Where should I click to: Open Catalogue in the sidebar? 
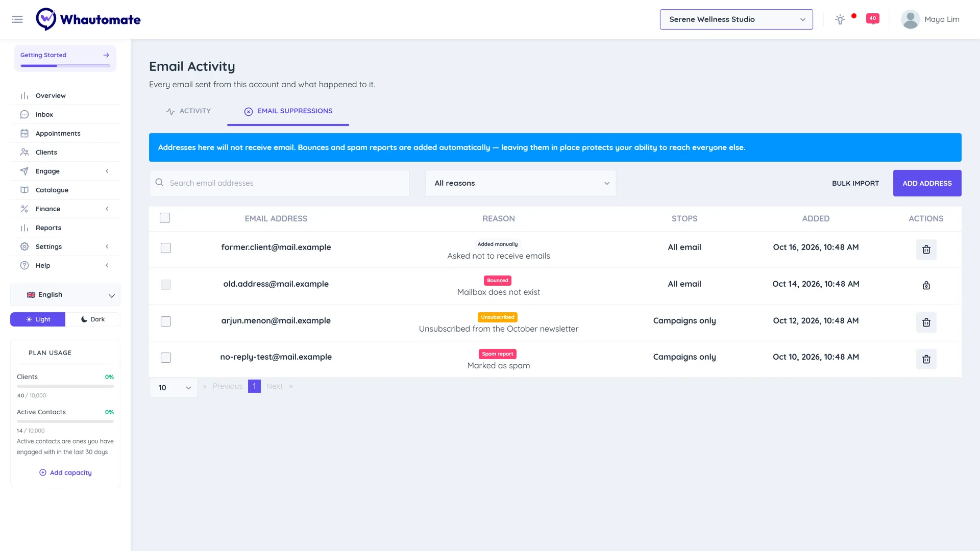pos(65,190)
